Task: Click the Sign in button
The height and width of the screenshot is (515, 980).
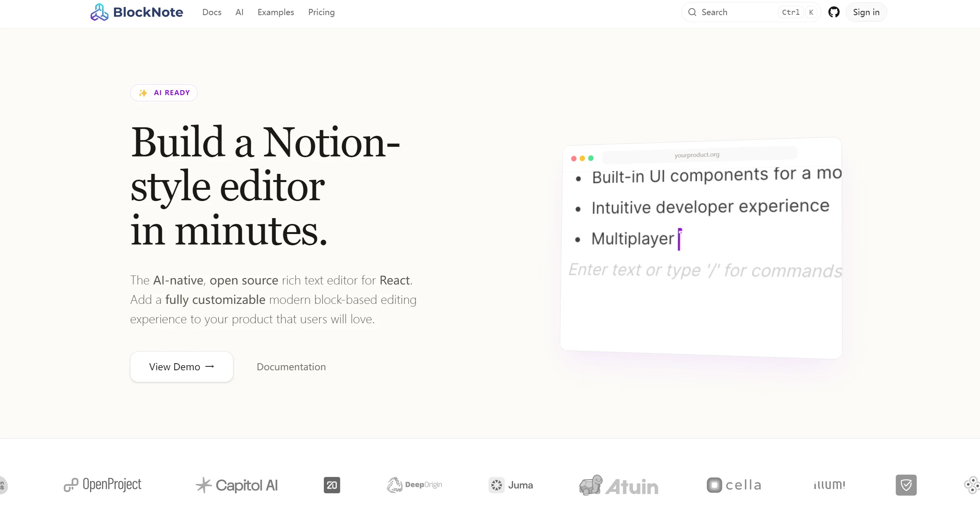Action: click(866, 12)
